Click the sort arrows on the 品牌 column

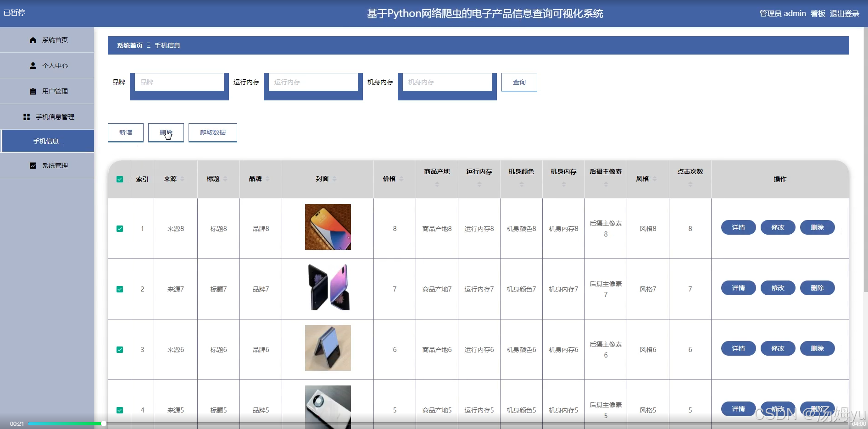(x=267, y=179)
